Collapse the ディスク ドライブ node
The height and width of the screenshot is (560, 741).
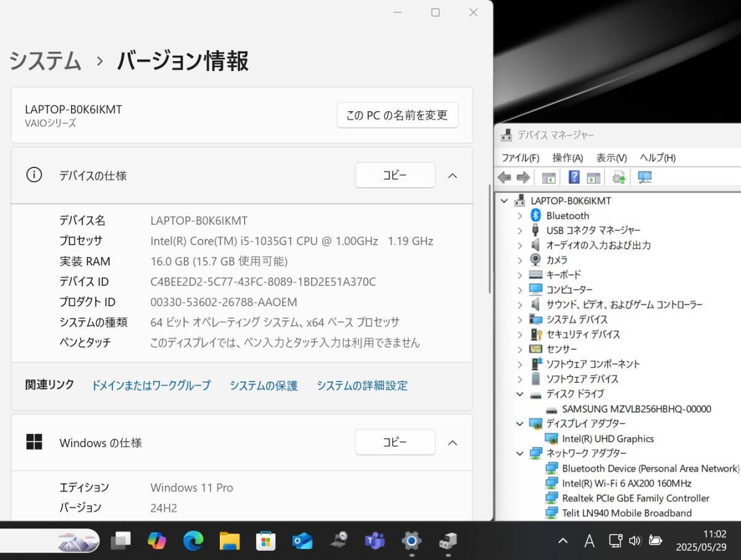[520, 393]
